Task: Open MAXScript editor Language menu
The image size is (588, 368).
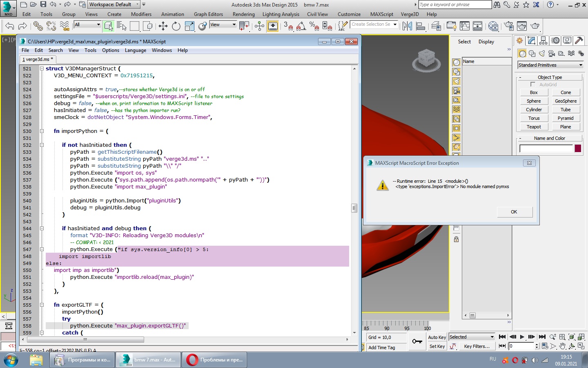Action: (136, 50)
